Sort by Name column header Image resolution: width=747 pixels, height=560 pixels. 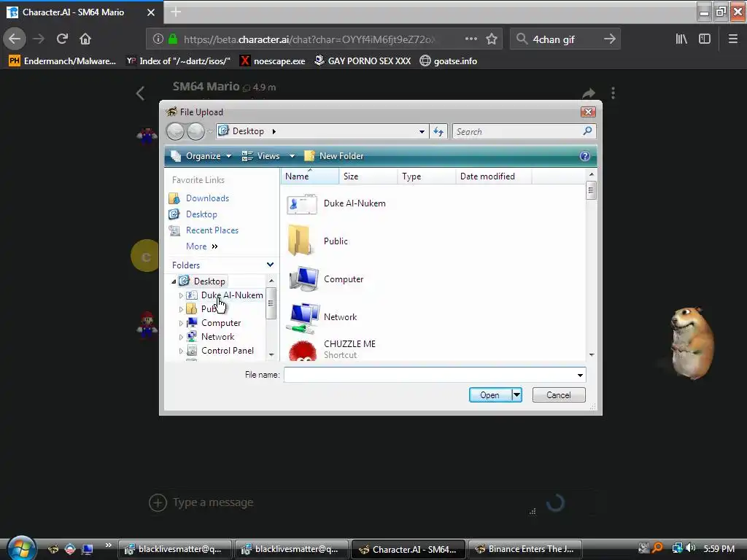coord(309,176)
